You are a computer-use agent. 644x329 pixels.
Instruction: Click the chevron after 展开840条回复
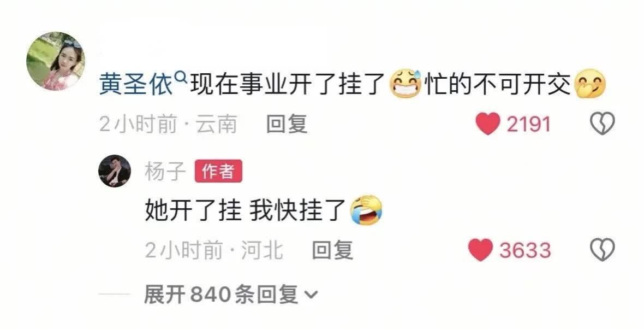[x=311, y=295]
